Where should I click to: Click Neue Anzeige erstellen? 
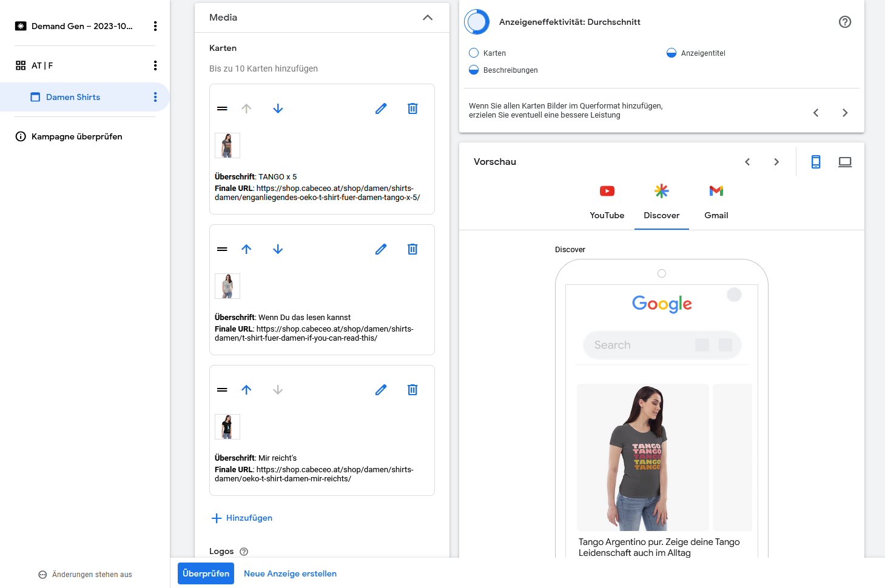(x=290, y=573)
